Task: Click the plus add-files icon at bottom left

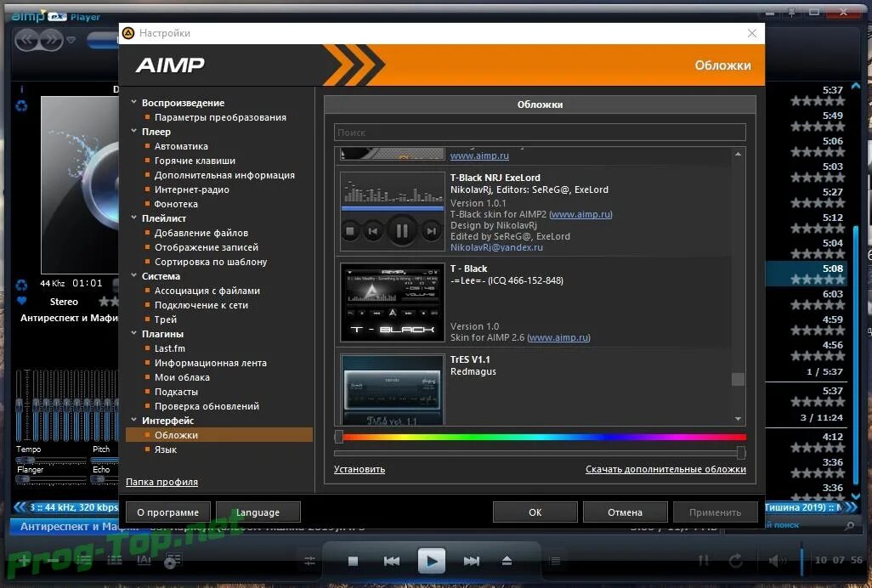Action: tap(23, 560)
